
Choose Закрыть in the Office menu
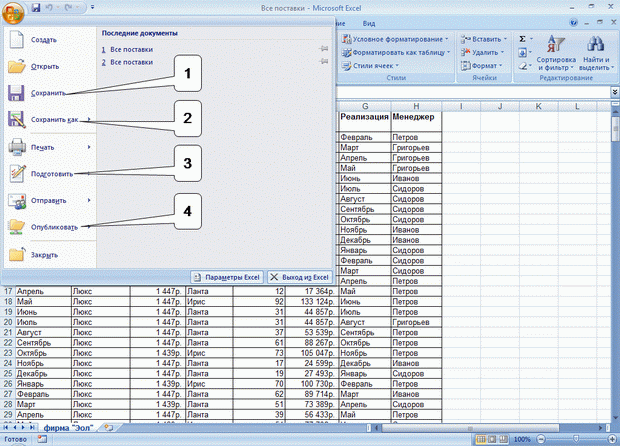click(x=50, y=255)
